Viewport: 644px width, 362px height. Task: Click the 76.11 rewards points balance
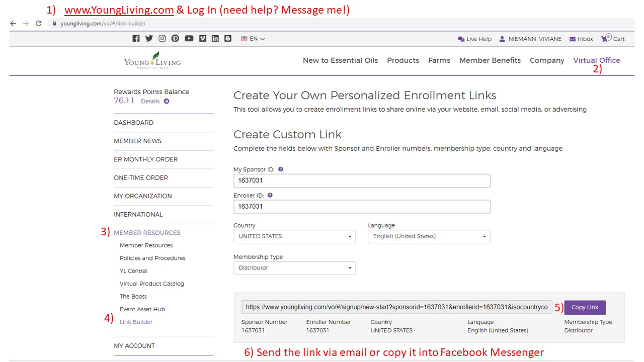[x=124, y=101]
